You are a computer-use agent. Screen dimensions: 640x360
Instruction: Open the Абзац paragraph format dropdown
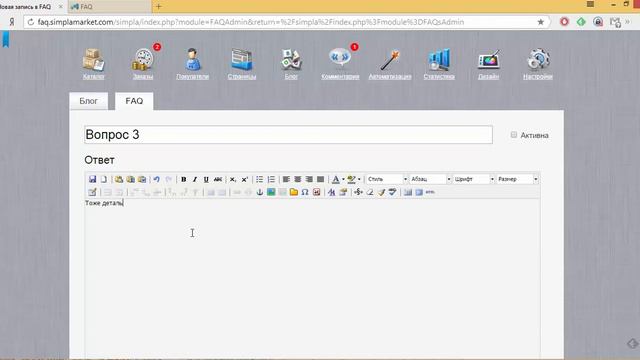pyautogui.click(x=431, y=179)
